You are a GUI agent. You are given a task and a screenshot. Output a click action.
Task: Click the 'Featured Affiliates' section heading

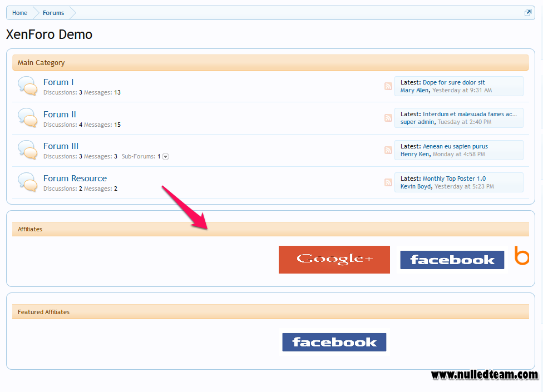43,312
